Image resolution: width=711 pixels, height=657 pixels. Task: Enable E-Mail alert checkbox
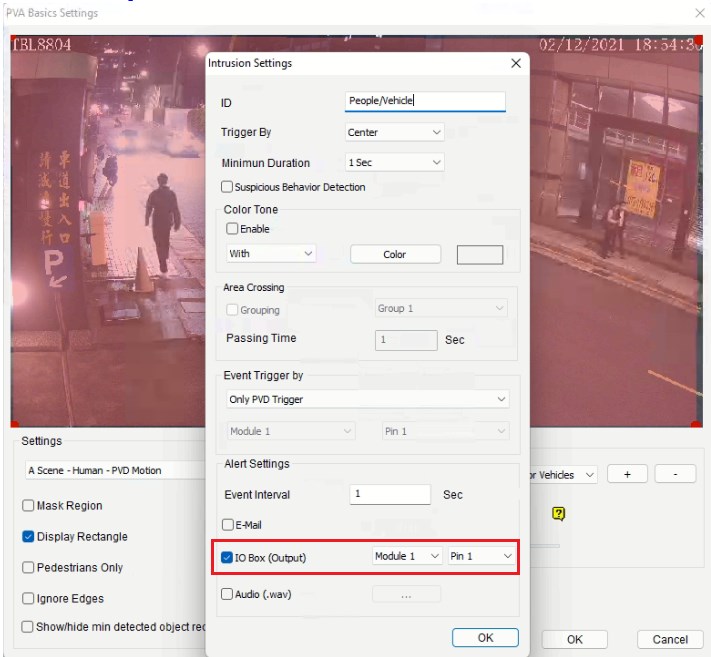[228, 525]
